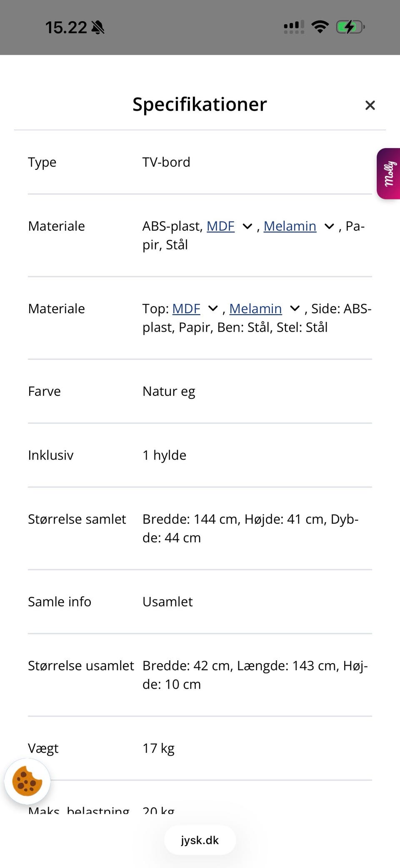
Task: Open the Melamin link in the Top materiale row
Action: click(x=256, y=309)
